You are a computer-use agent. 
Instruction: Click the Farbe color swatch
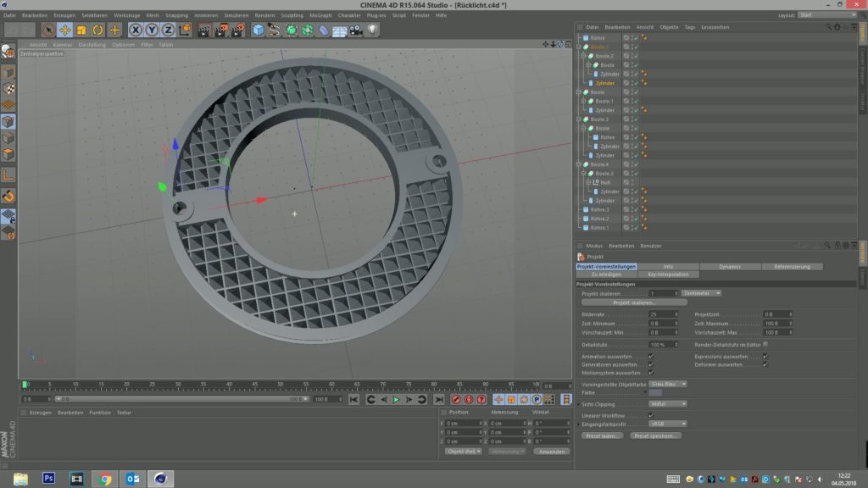[x=656, y=392]
